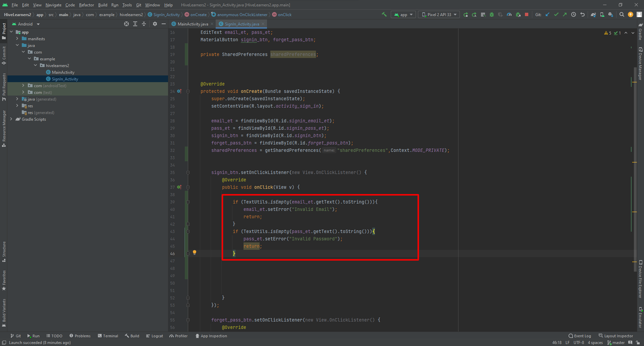Expand the Gradle Scripts node

[x=11, y=119]
